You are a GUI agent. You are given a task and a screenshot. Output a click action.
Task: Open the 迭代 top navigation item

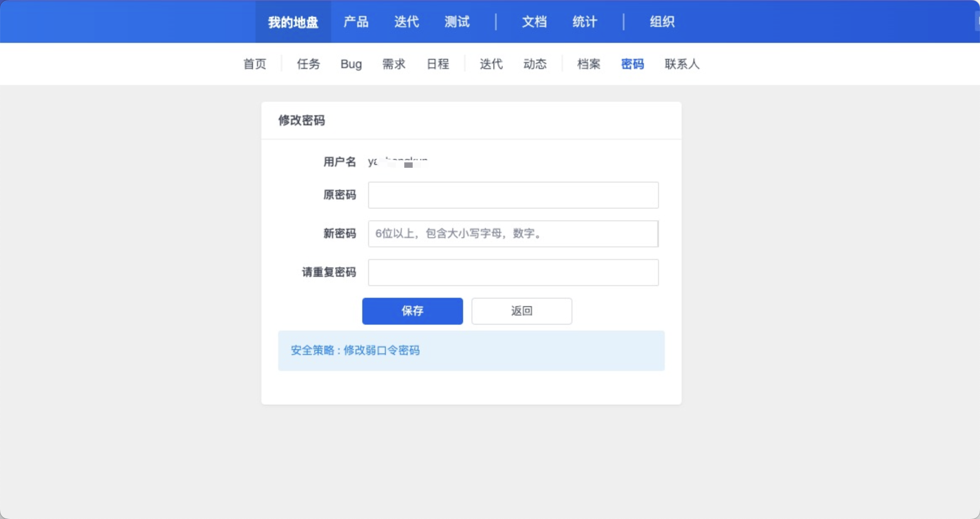coord(406,22)
